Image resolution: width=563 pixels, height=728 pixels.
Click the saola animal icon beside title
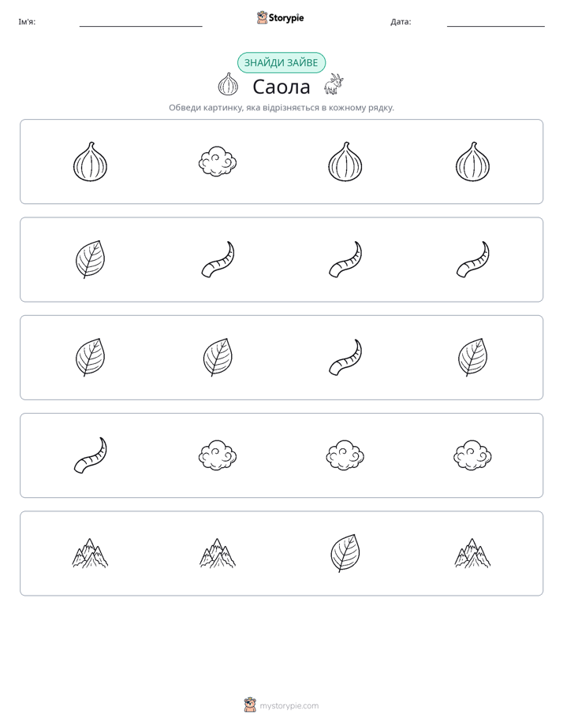pyautogui.click(x=334, y=84)
